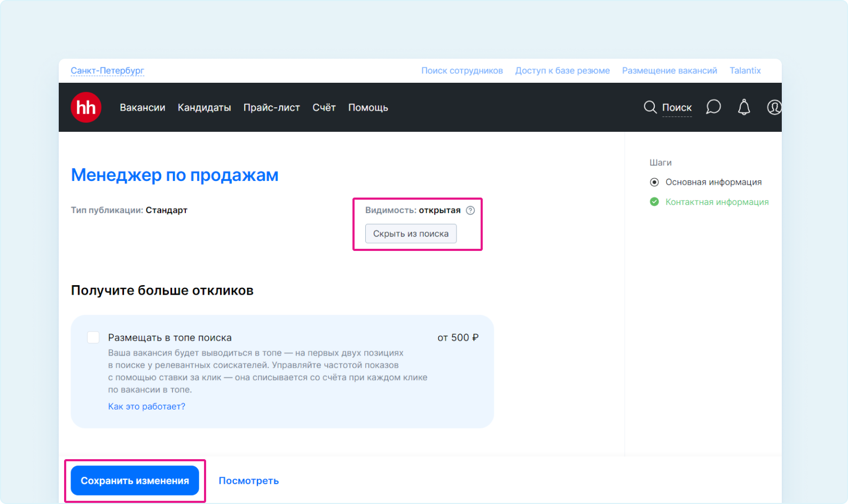This screenshot has height=504, width=848.
Task: Select the Основная информация step radio
Action: point(654,182)
